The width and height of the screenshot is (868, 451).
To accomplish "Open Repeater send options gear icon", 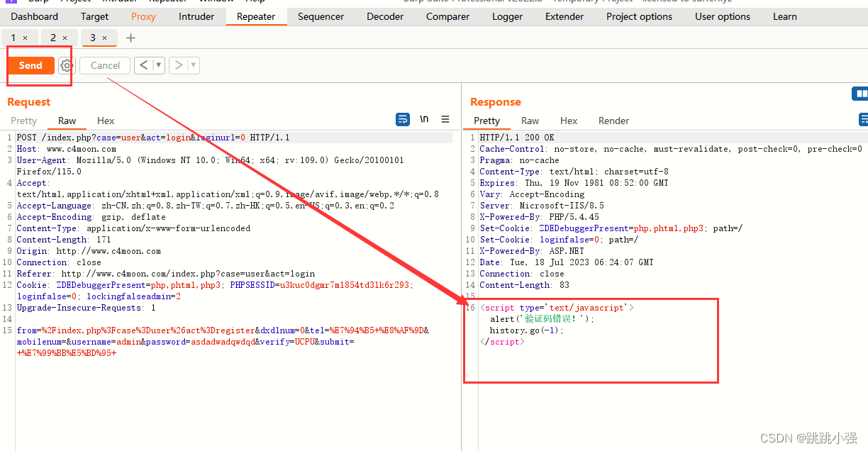I will click(67, 65).
